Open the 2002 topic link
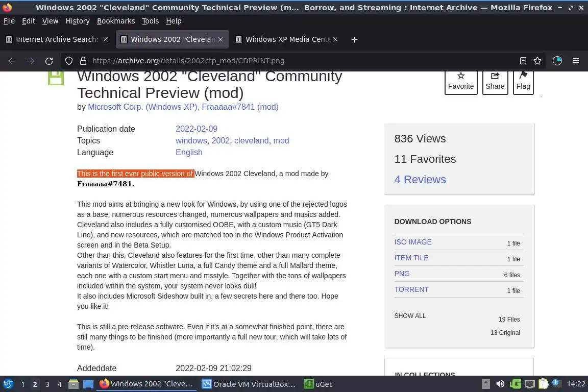 click(x=220, y=141)
